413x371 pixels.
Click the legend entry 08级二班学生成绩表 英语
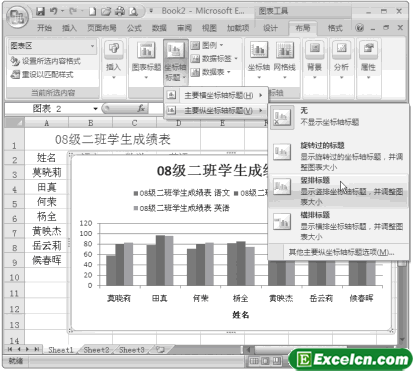point(182,208)
